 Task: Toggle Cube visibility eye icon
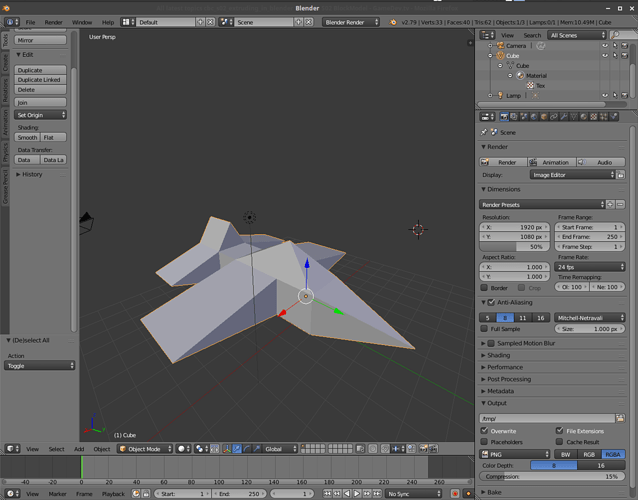pos(605,55)
